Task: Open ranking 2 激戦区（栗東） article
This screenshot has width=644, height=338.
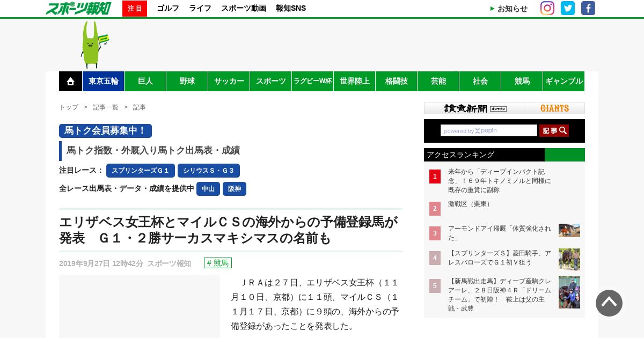Action: (471, 204)
